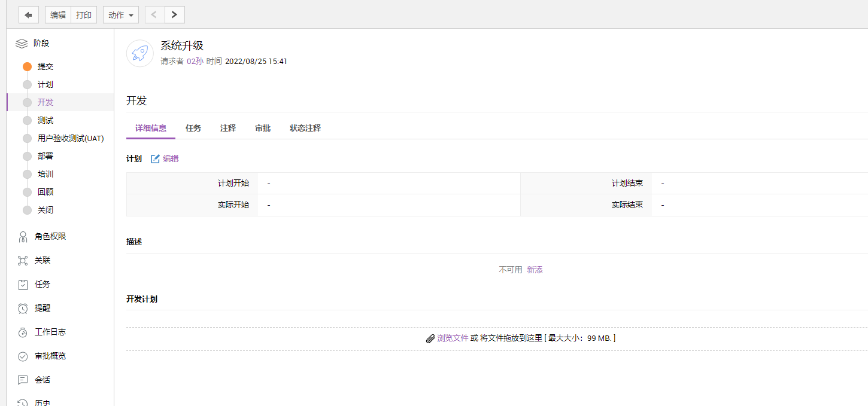868x406 pixels.
Task: Go to previous record with left chevron
Action: coord(154,15)
